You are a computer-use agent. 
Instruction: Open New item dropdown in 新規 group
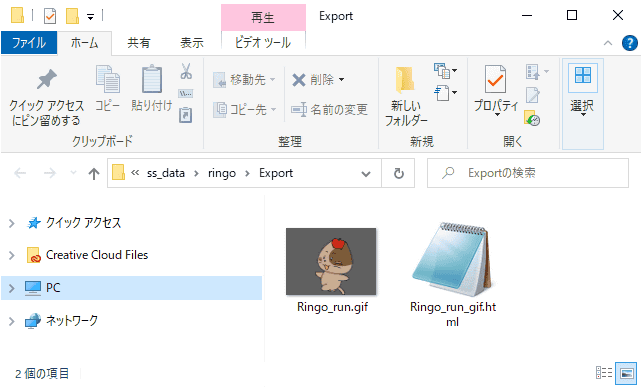tap(445, 71)
